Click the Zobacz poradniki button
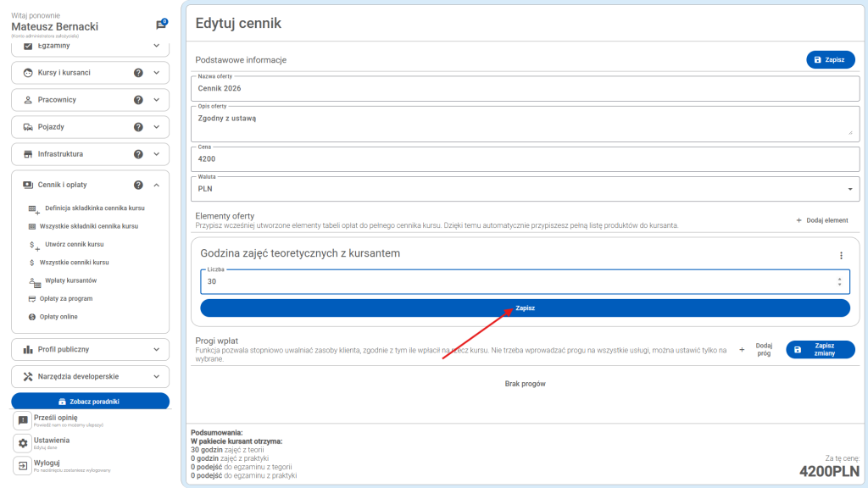Screen dimensions: 868x488 pos(90,402)
